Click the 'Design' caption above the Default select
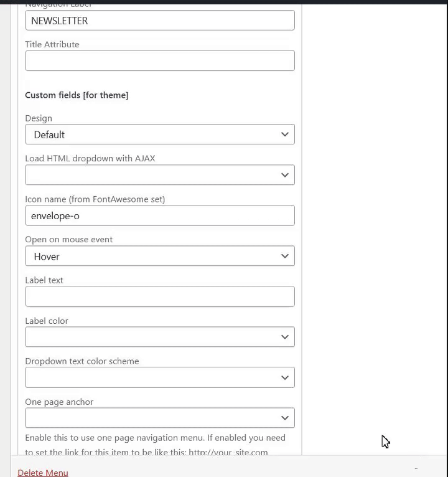 tap(39, 118)
